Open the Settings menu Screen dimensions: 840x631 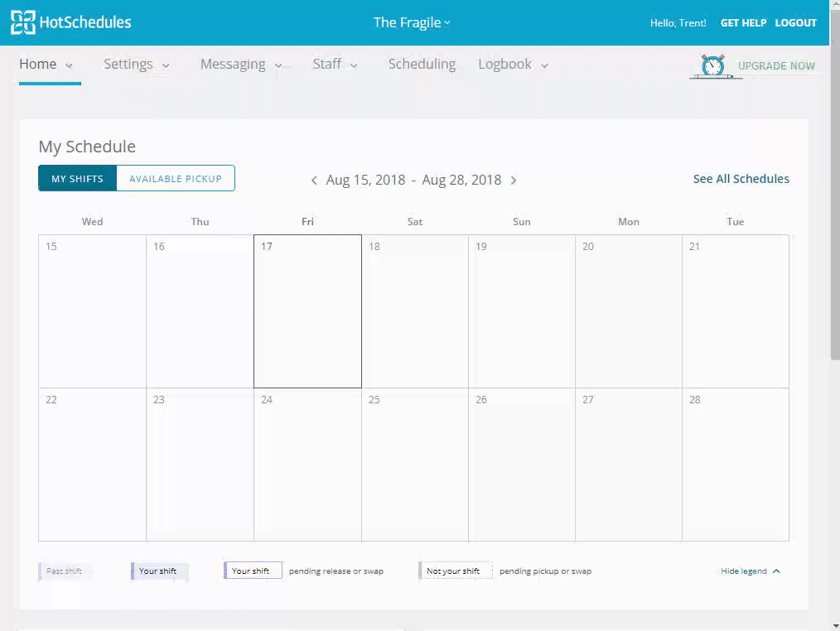[x=128, y=64]
